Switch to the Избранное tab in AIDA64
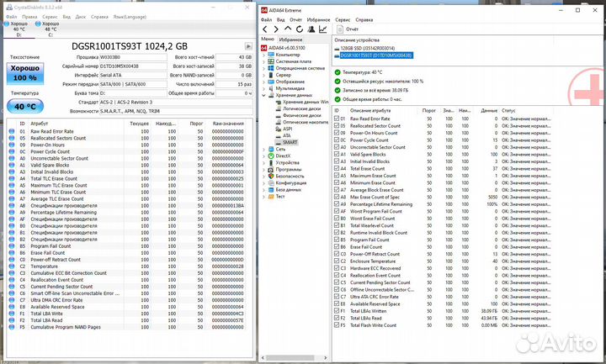Viewport: 606px width, 364px height. 292,40
